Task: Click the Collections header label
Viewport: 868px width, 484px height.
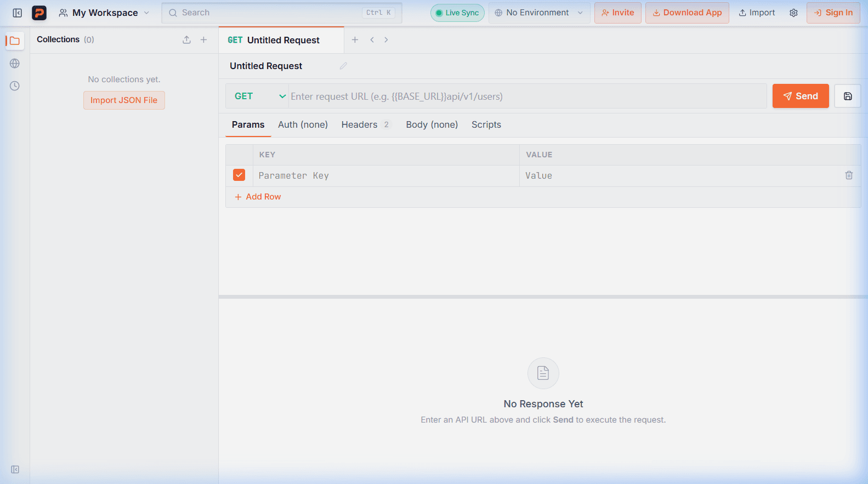Action: 58,39
